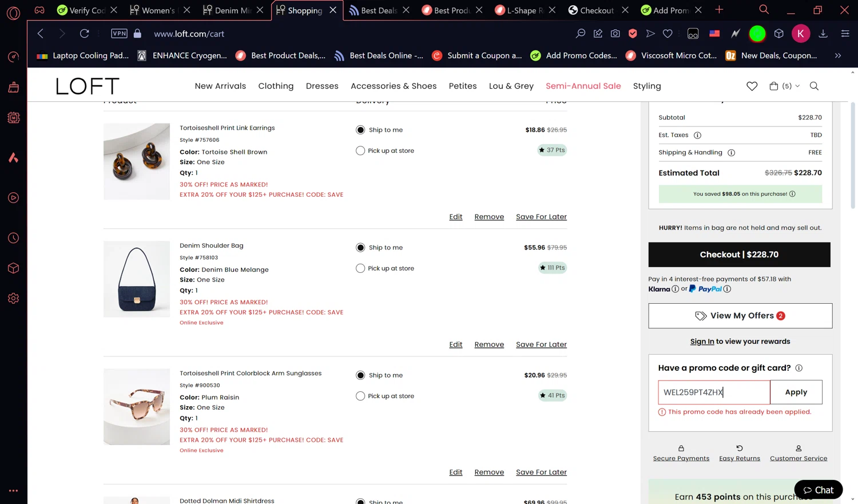Go back using the browser back arrow
Screen dimensions: 858x504
pyautogui.click(x=41, y=34)
